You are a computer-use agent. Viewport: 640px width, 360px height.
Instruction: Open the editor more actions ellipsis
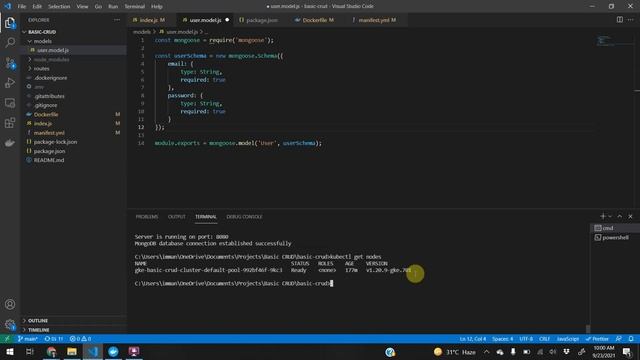[x=631, y=20]
